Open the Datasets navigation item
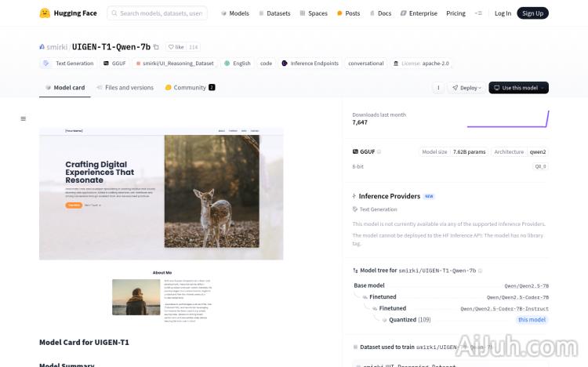 tap(274, 13)
